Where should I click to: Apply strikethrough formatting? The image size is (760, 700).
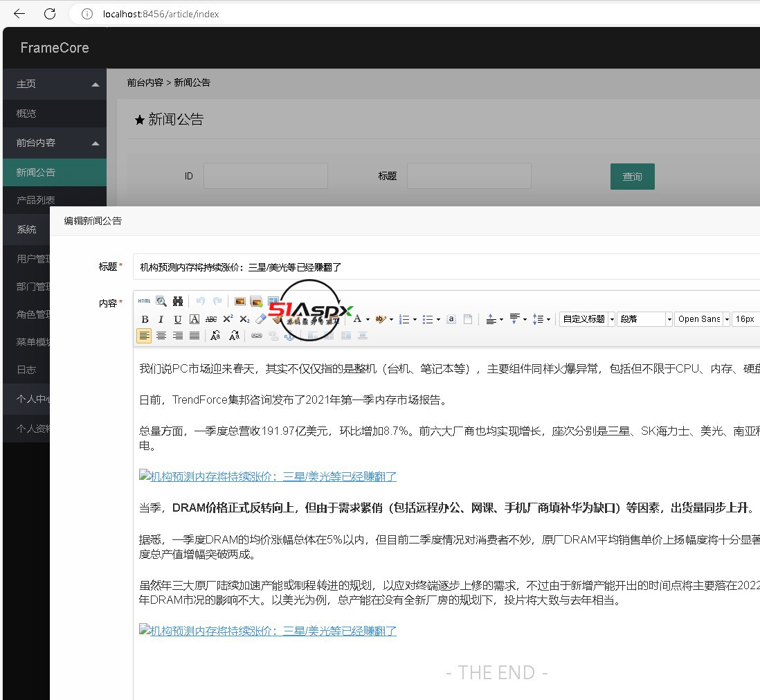211,319
